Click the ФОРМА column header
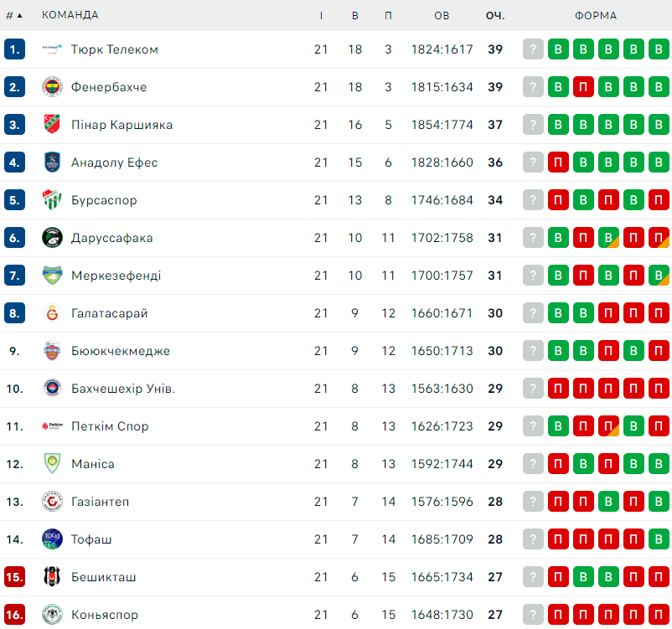Image resolution: width=672 pixels, height=629 pixels. click(x=596, y=15)
